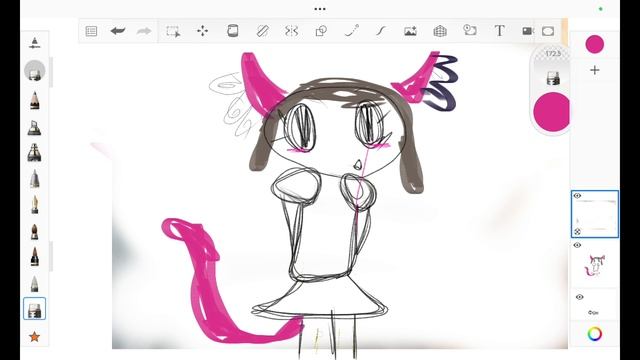
Task: Toggle Predictive Stroke tool
Action: 351,31
